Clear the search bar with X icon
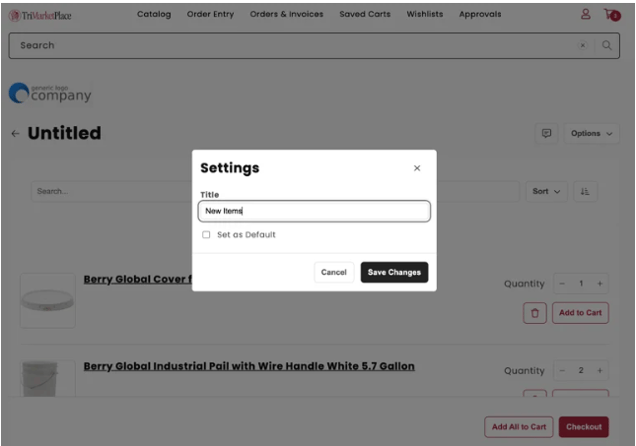The width and height of the screenshot is (636, 446). tap(583, 46)
